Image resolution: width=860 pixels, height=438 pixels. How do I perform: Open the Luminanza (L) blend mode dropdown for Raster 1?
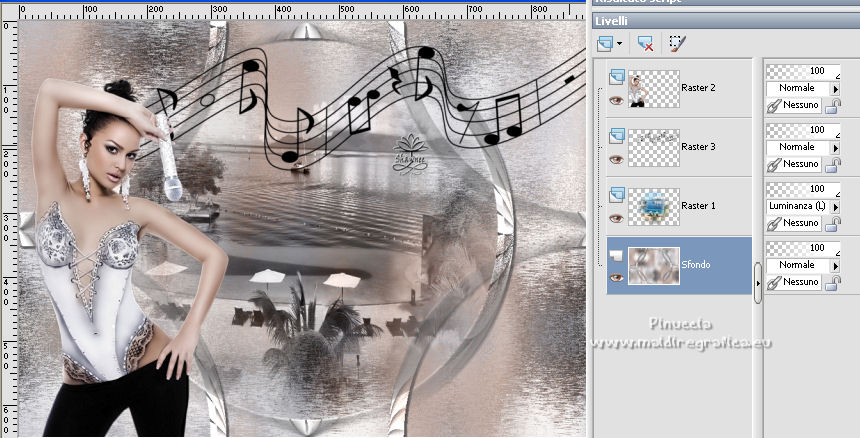pyautogui.click(x=797, y=207)
